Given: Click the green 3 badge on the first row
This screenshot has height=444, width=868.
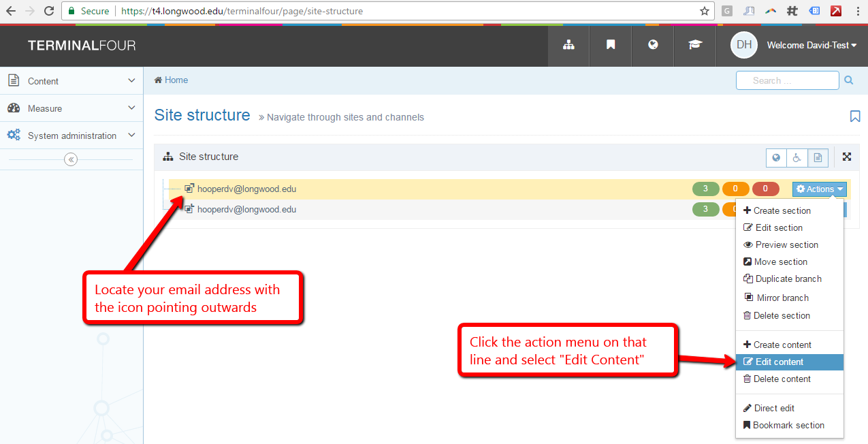Looking at the screenshot, I should tap(706, 189).
